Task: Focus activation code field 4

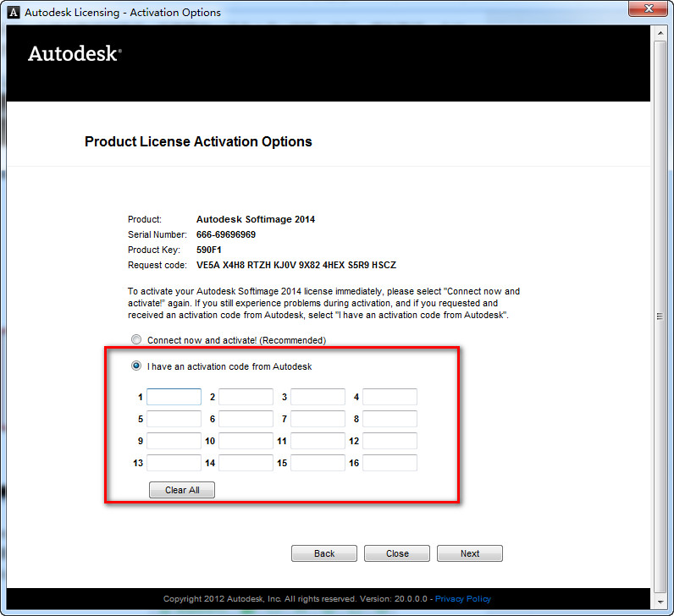Action: (x=389, y=397)
